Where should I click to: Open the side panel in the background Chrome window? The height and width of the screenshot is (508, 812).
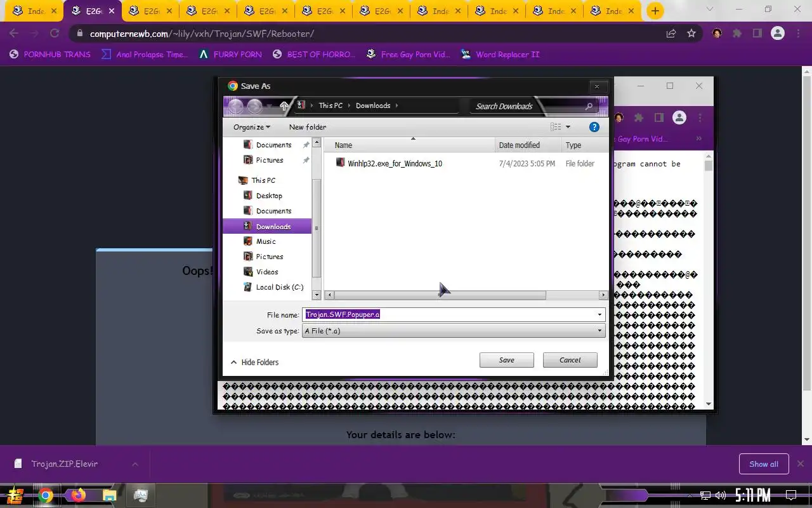coord(659,117)
